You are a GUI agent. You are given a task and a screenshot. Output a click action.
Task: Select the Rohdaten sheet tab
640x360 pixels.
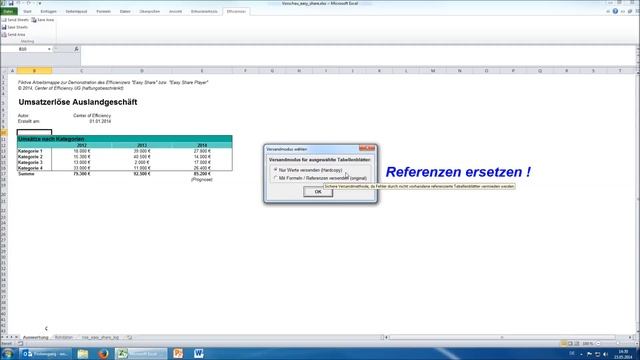tap(64, 338)
